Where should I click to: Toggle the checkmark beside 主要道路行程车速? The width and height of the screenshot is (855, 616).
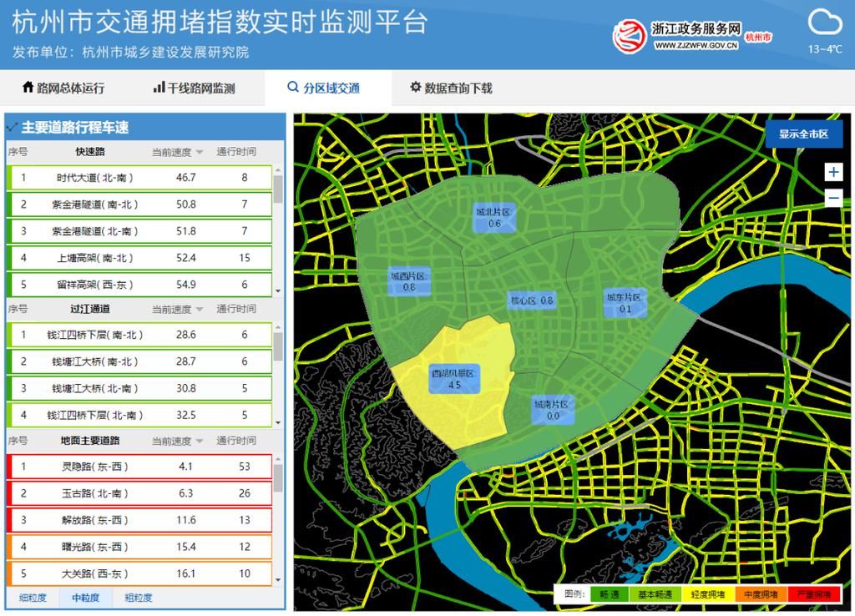click(12, 127)
